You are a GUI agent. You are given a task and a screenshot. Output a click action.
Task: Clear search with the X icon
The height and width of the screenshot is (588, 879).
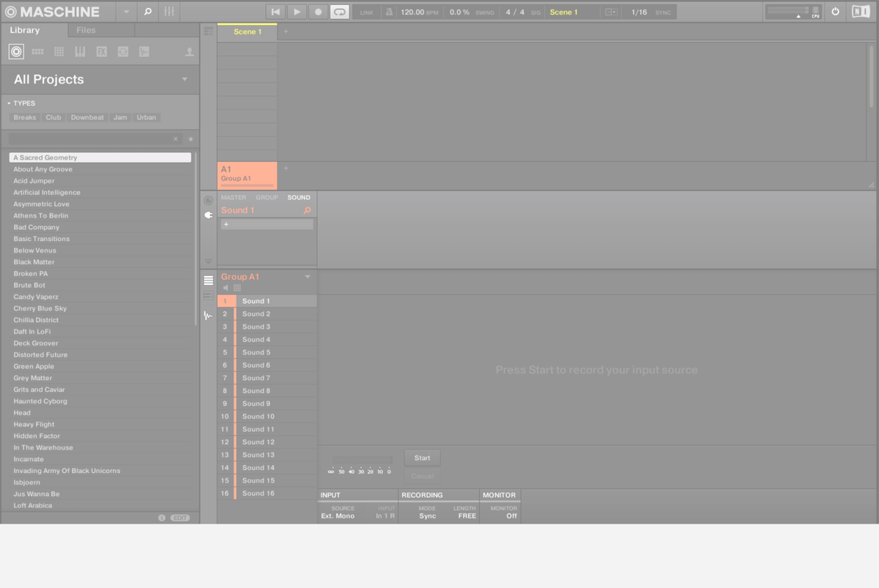pyautogui.click(x=175, y=138)
